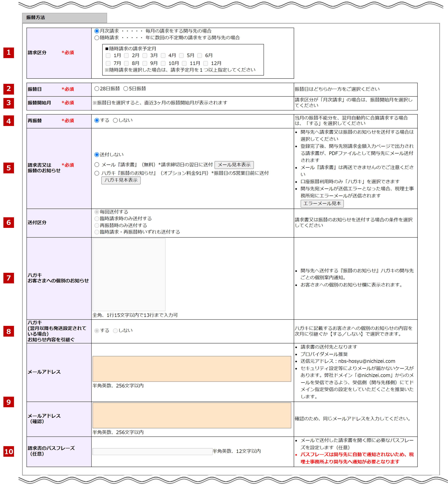Click the メール見本表示 button
Viewport: 448px width, 487px height.
[234, 165]
